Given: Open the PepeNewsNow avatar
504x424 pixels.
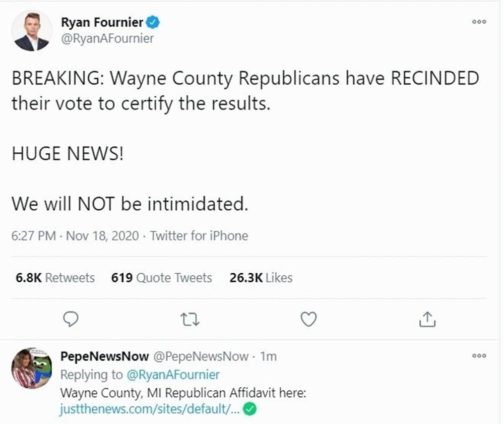Looking at the screenshot, I should (x=32, y=368).
